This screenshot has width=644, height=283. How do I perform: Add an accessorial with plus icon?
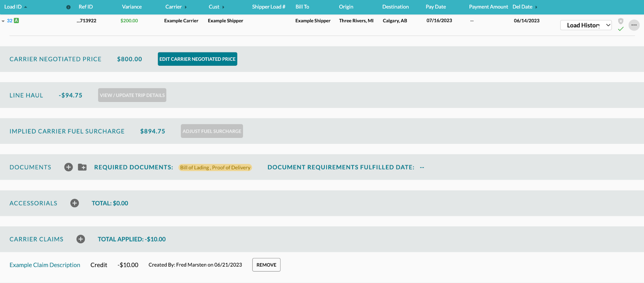[x=74, y=203]
